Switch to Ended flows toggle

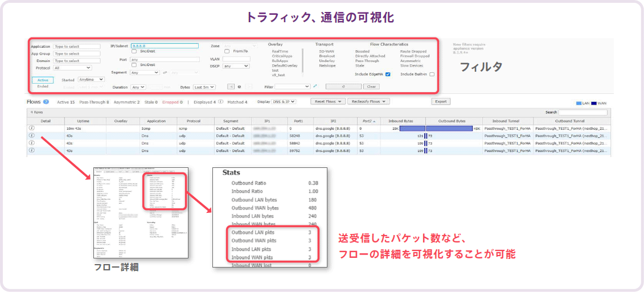[42, 87]
